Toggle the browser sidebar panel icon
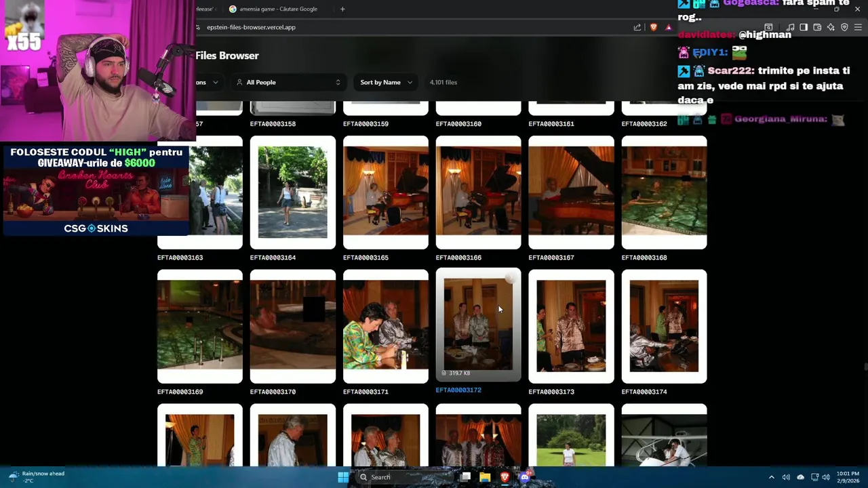Screen dimensions: 868x488 804,27
